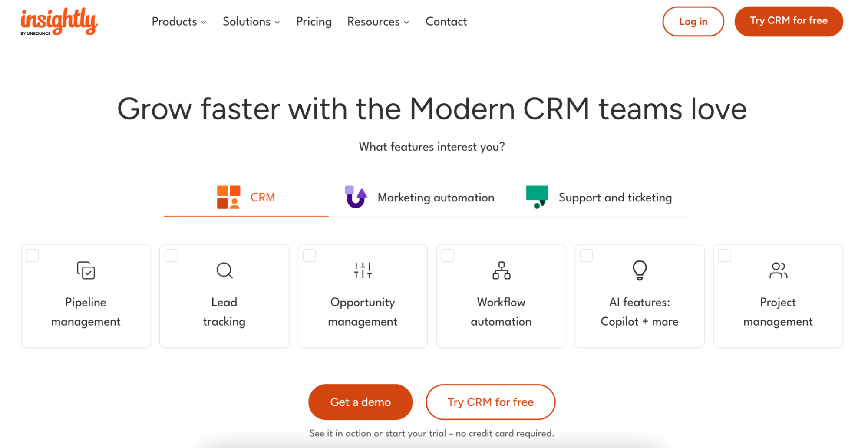The image size is (868, 448).
Task: Go to the Contact page
Action: pyautogui.click(x=446, y=22)
